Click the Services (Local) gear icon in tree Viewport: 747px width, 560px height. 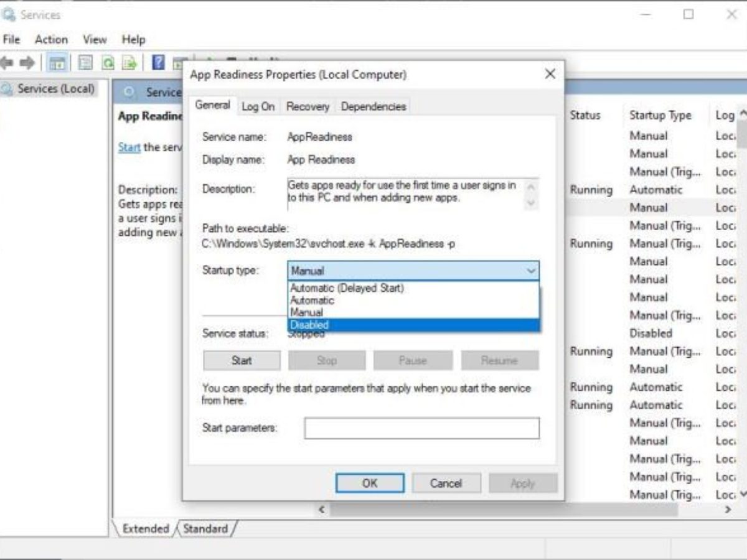(7, 89)
